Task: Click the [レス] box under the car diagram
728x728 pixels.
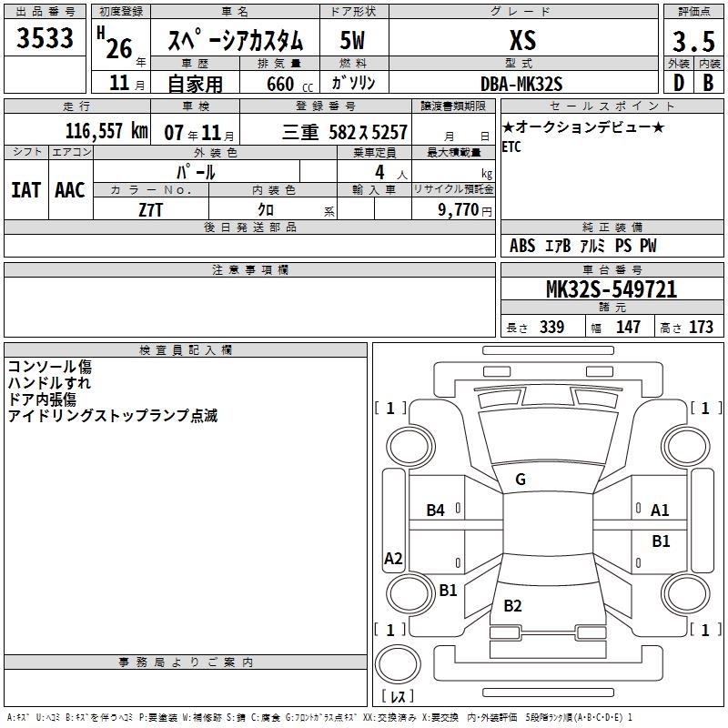Action: (397, 697)
